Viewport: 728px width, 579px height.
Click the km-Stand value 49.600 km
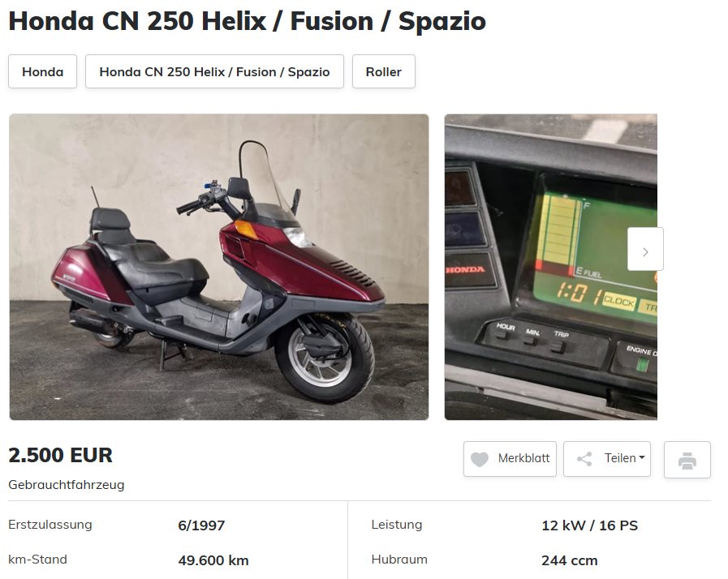coord(213,560)
